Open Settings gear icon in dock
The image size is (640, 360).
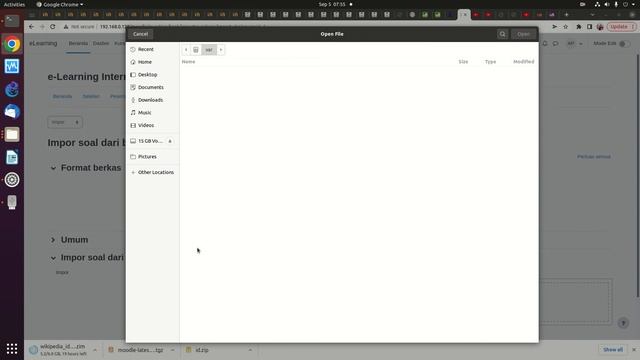(x=12, y=180)
